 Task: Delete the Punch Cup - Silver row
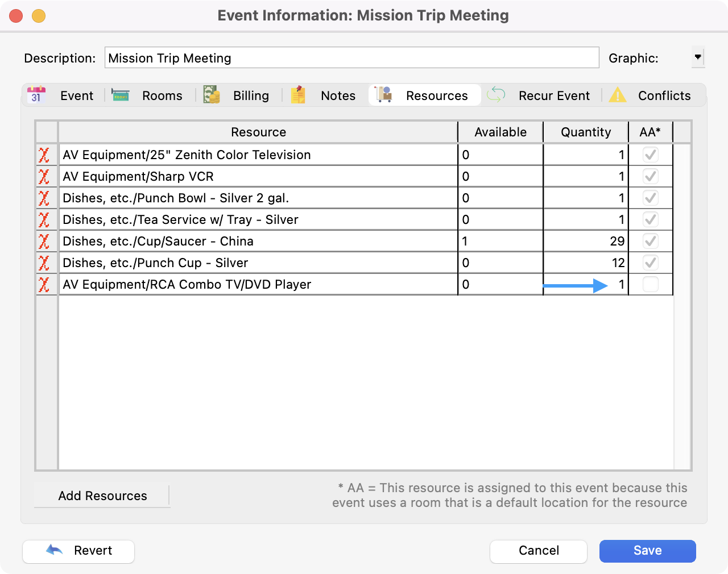[44, 263]
